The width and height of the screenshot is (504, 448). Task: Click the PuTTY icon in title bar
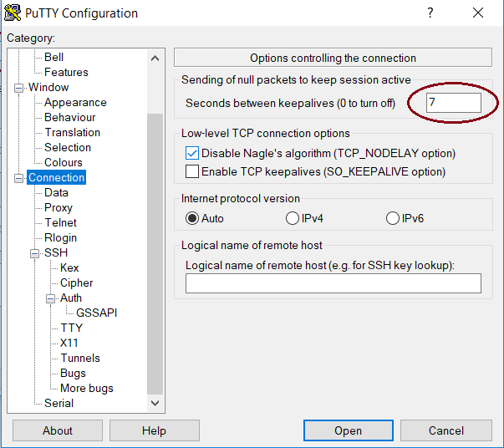13,13
